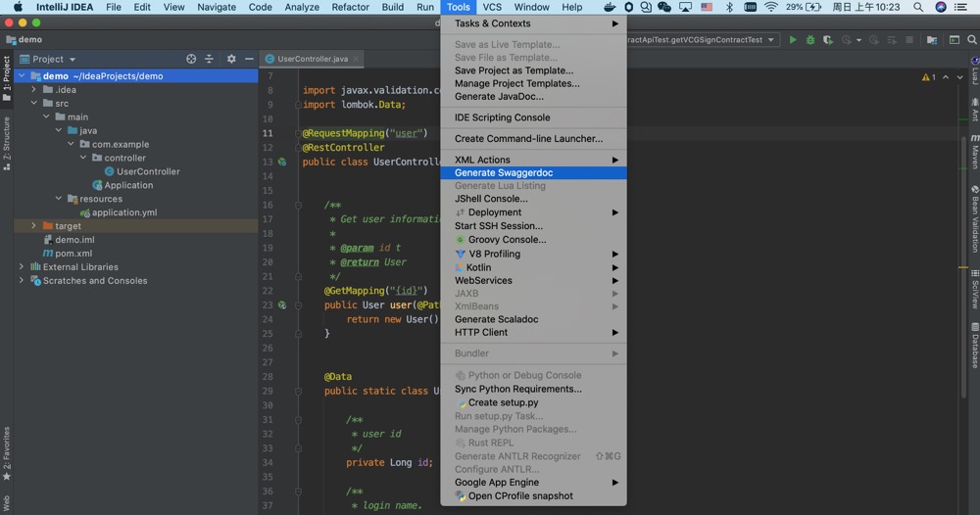Image resolution: width=980 pixels, height=515 pixels.
Task: Run with coverage icon in toolbar
Action: 827,40
